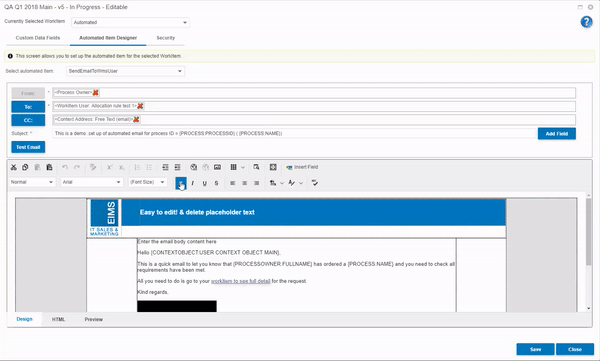Screen dimensions: 600x361
Task: Open the Arial font dropdown
Action: (x=92, y=182)
